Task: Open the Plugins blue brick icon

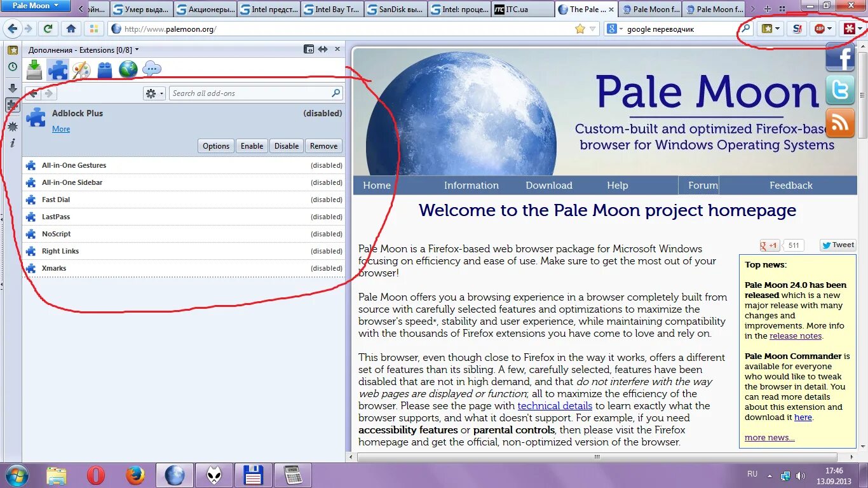Action: pyautogui.click(x=105, y=70)
